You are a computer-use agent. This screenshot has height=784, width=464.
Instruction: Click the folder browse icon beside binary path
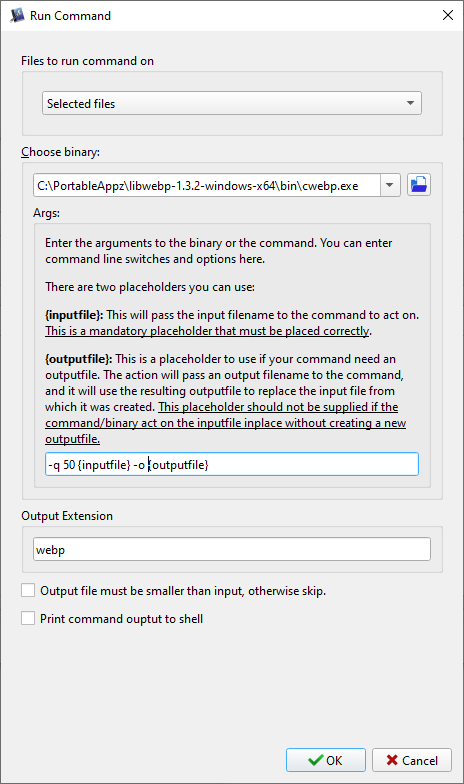(x=418, y=185)
